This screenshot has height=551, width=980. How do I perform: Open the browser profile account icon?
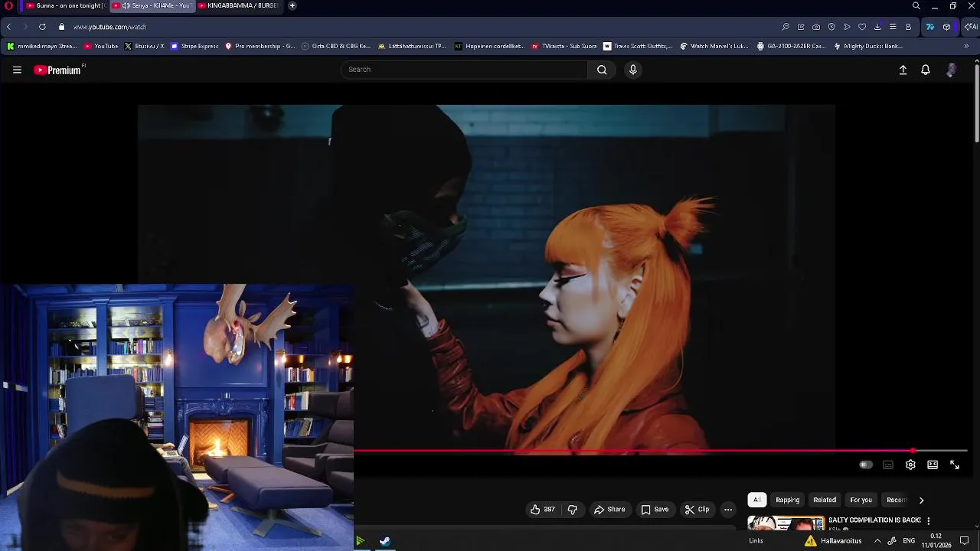coord(908,27)
